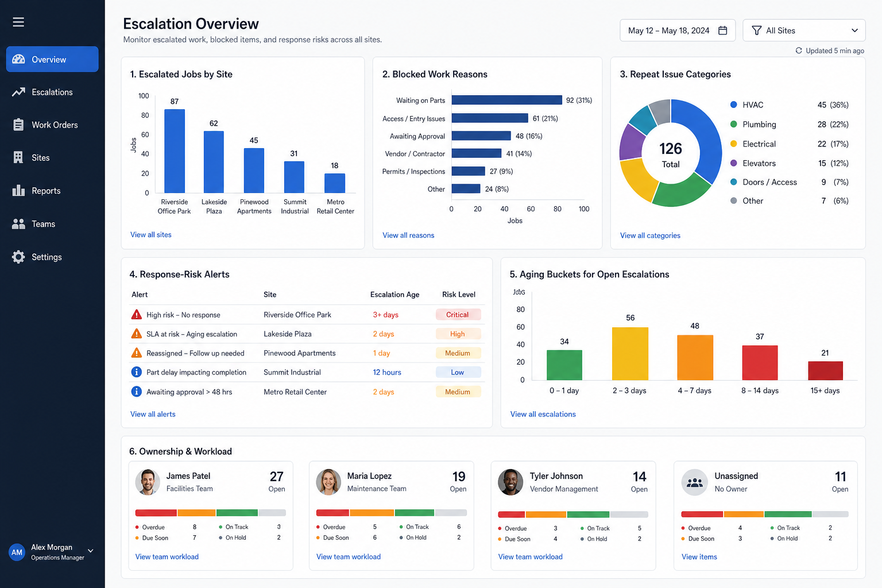
Task: Click the Elevators purple legend swatch
Action: 733,163
